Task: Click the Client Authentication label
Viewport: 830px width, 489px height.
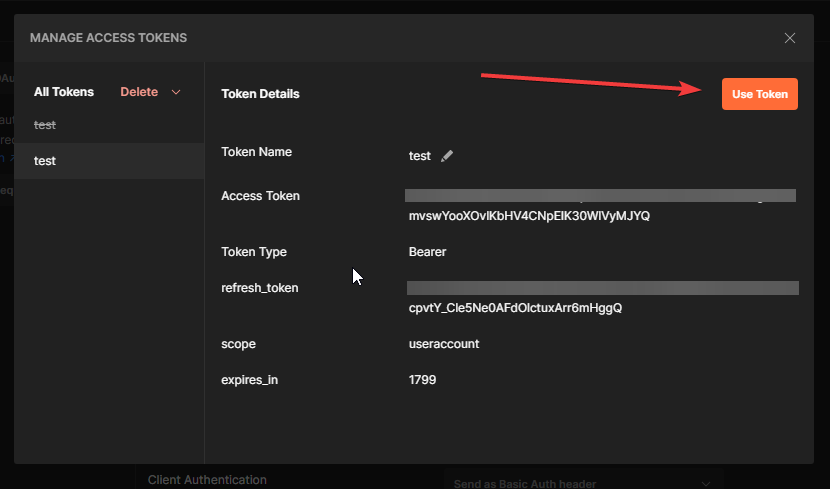Action: click(x=207, y=480)
